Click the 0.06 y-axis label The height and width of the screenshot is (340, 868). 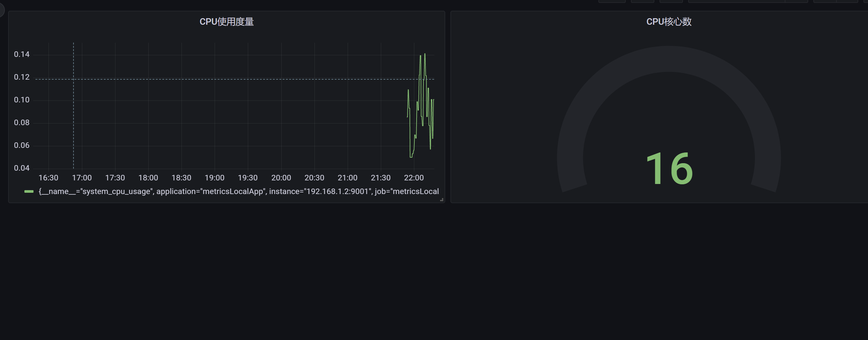(x=21, y=145)
